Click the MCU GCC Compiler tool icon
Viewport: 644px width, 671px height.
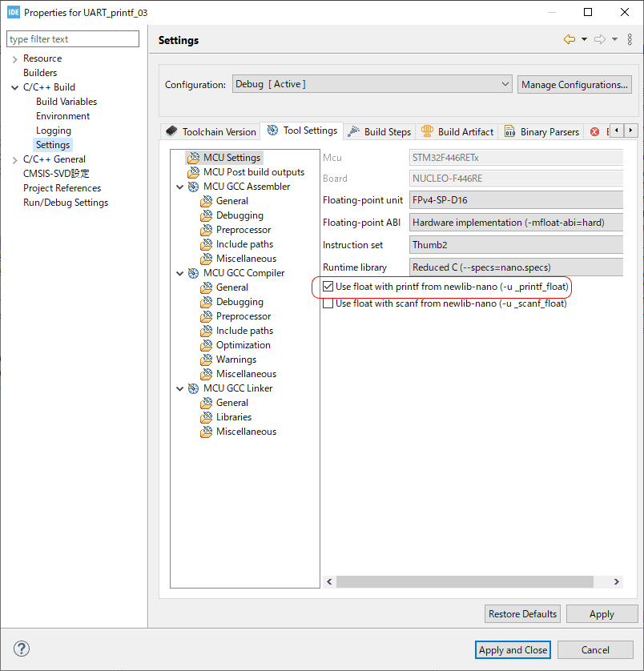tap(194, 273)
